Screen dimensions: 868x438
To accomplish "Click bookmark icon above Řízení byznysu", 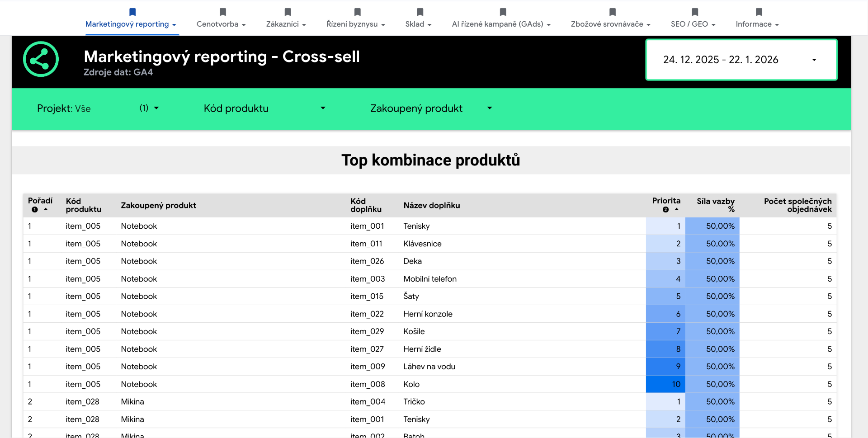I will pos(357,12).
